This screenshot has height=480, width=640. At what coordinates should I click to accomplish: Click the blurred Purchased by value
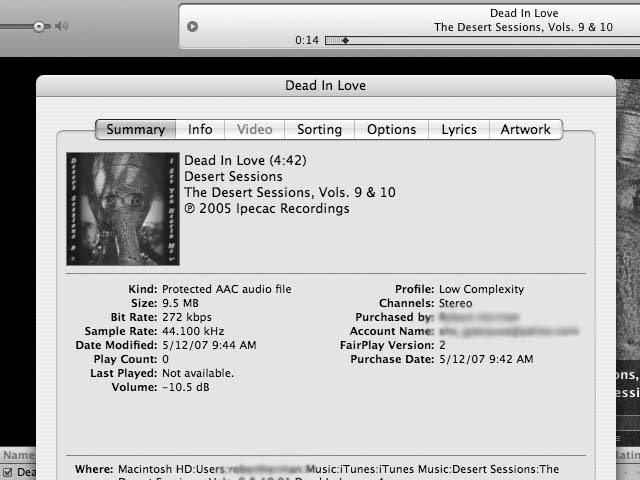coord(479,317)
